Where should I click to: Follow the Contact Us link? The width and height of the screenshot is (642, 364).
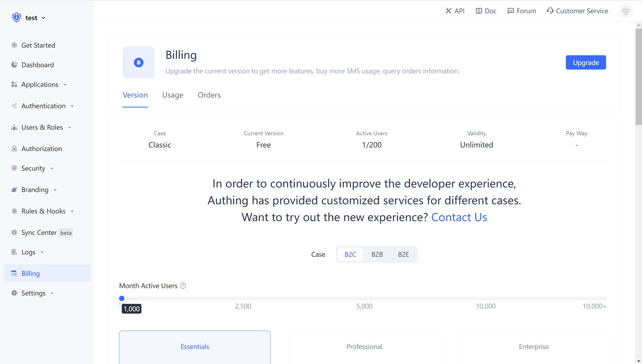459,217
